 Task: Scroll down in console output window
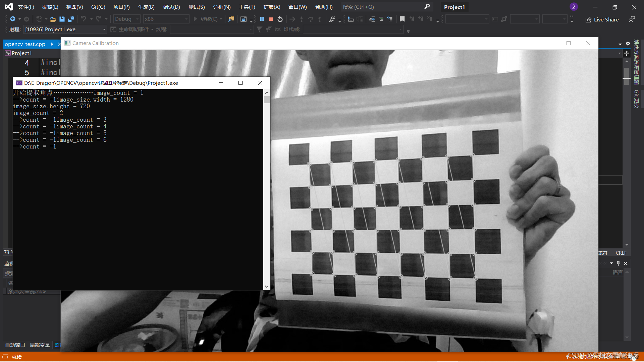[267, 287]
